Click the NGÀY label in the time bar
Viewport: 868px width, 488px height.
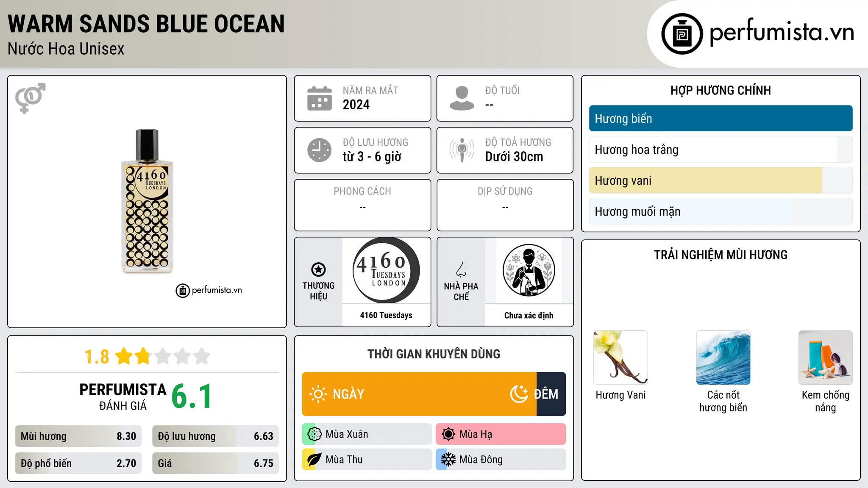348,394
